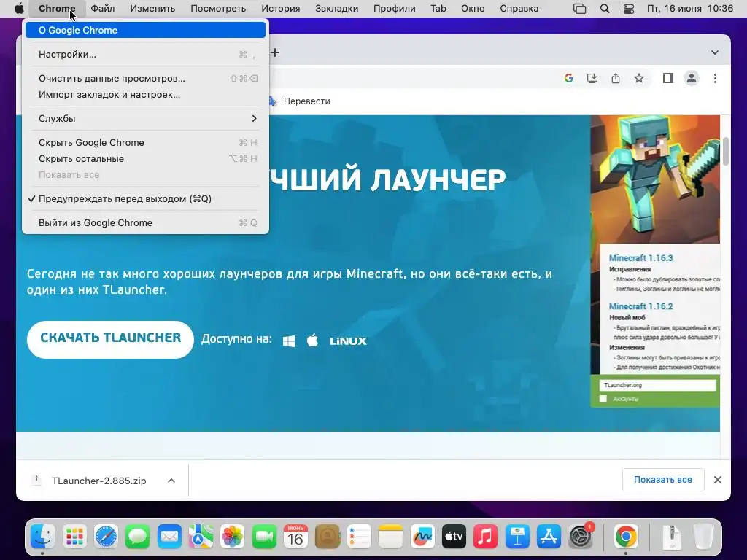The image size is (747, 560).
Task: Open System Settings from the Dock
Action: click(x=580, y=537)
